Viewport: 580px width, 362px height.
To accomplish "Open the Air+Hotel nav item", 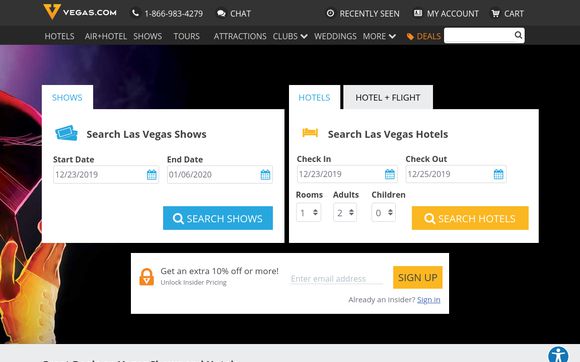I will (106, 36).
